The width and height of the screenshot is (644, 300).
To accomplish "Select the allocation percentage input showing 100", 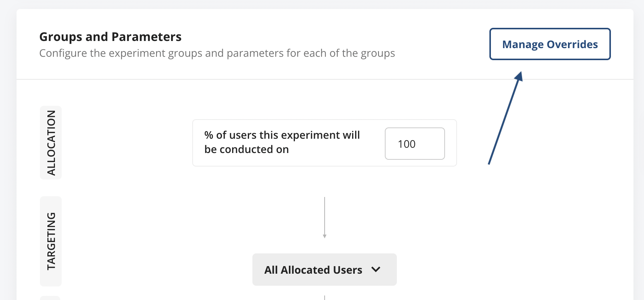I will coord(414,144).
